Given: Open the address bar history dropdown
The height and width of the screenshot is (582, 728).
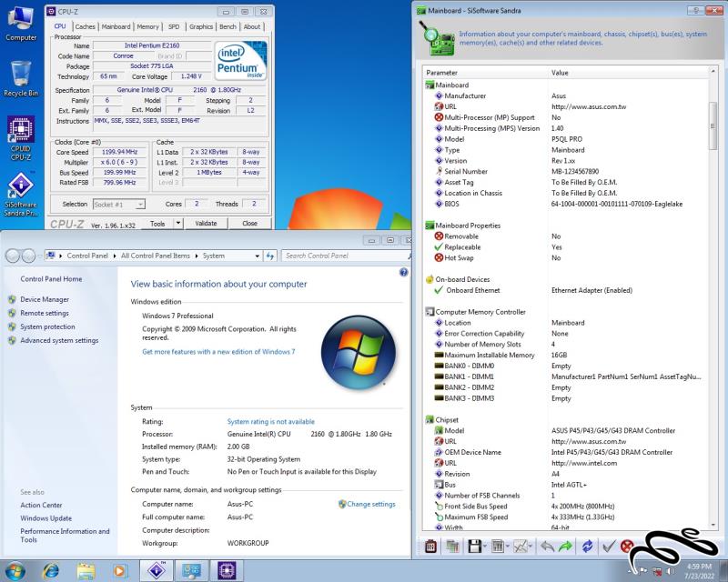Looking at the screenshot, I should point(258,256).
